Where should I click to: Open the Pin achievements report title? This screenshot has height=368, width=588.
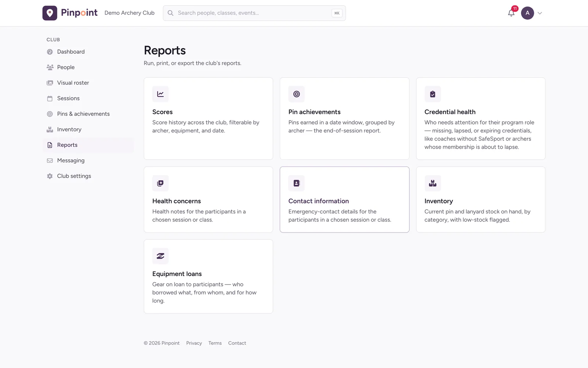315,112
